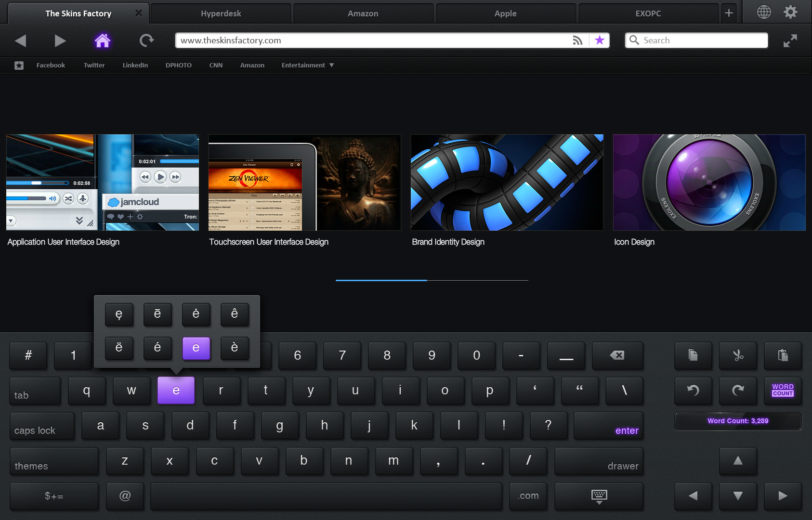Tap the up arrow navigation key
This screenshot has width=812, height=520.
738,461
